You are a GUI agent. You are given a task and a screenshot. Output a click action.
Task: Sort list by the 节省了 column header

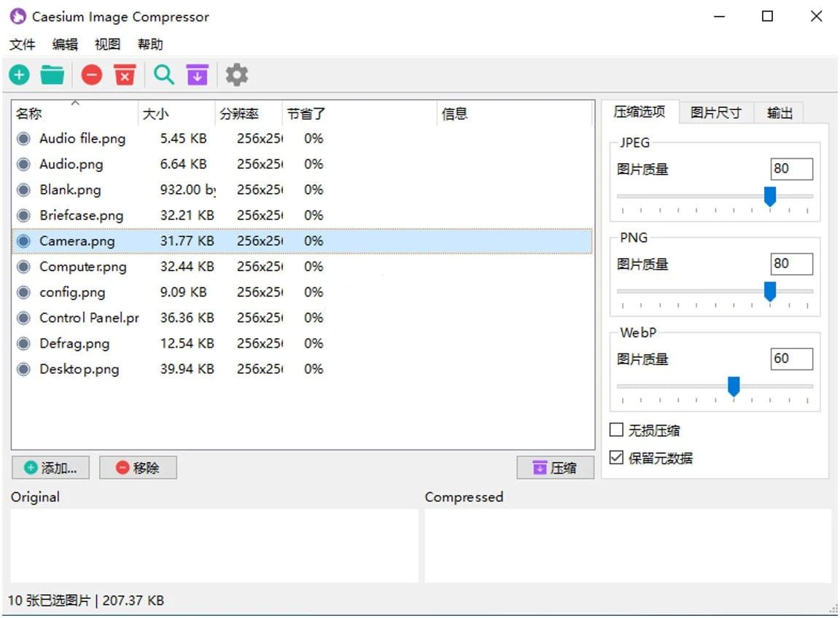coord(306,114)
